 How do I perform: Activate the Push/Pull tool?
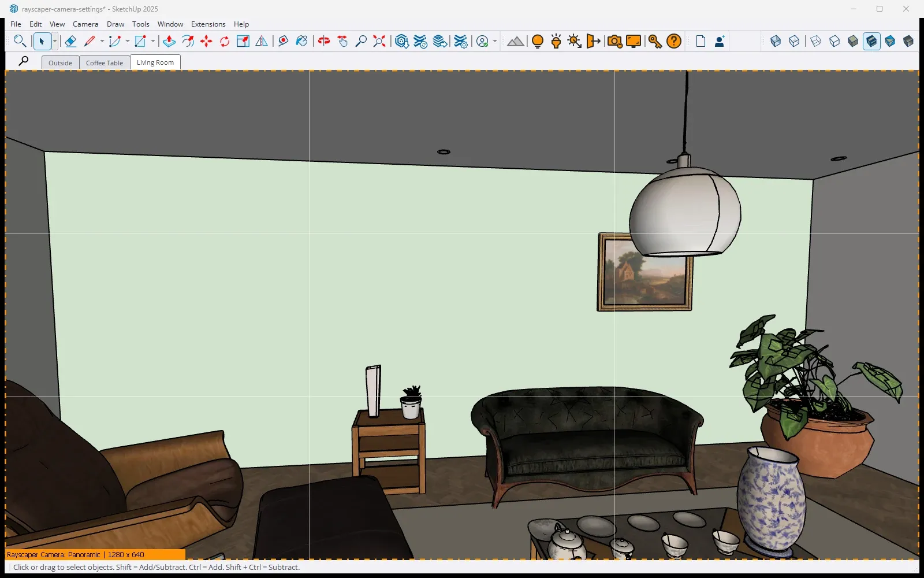169,41
